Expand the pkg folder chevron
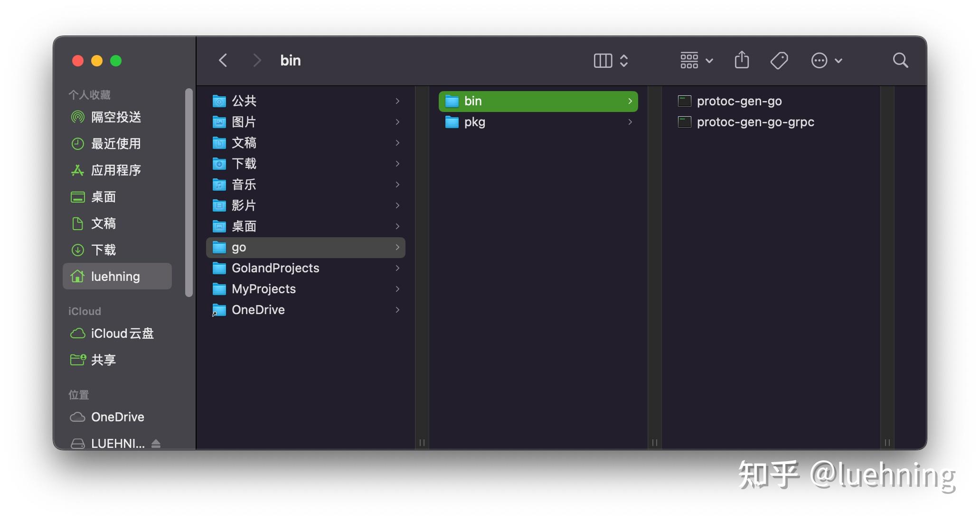The height and width of the screenshot is (520, 980). [630, 122]
